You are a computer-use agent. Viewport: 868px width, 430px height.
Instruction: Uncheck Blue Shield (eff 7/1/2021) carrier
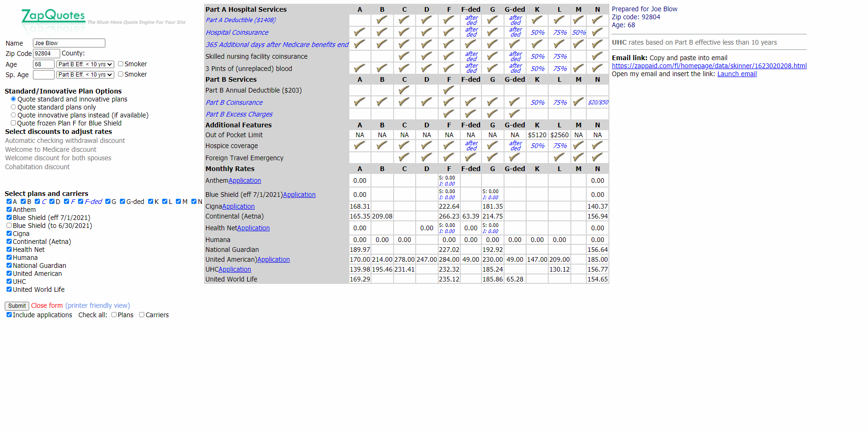(x=9, y=218)
